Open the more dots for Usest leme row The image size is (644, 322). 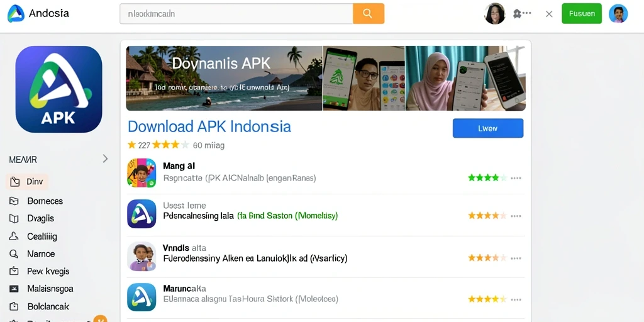[516, 216]
